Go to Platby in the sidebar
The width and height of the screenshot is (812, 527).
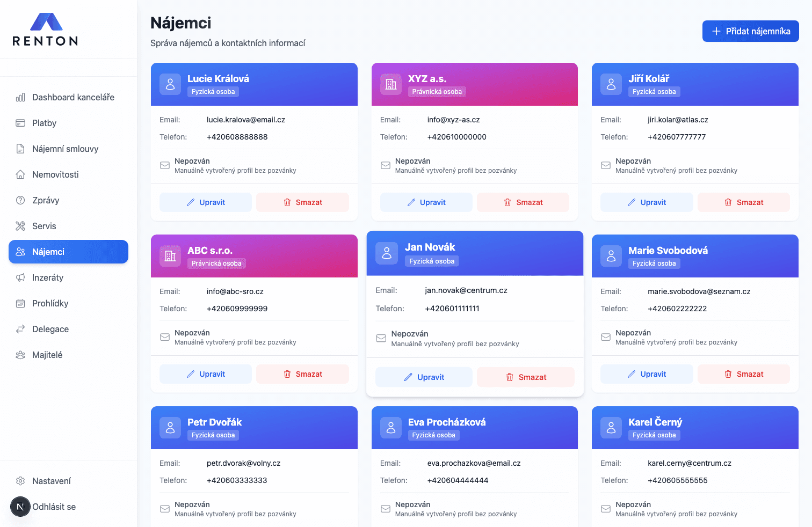click(x=44, y=123)
